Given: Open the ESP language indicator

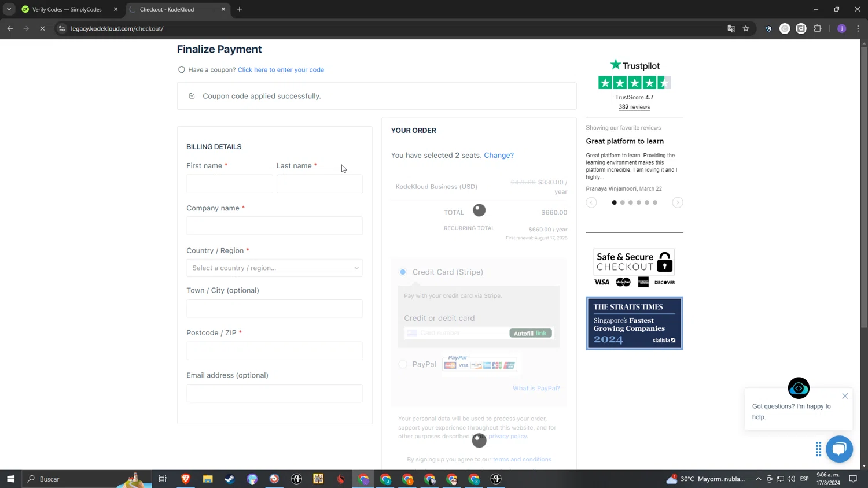Looking at the screenshot, I should point(804,479).
